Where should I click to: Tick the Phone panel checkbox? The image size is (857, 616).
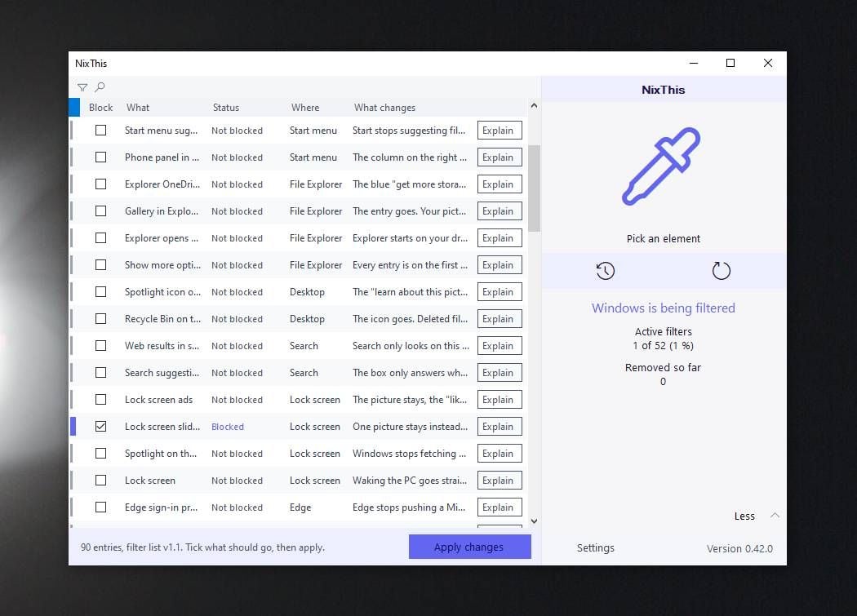[x=100, y=157]
